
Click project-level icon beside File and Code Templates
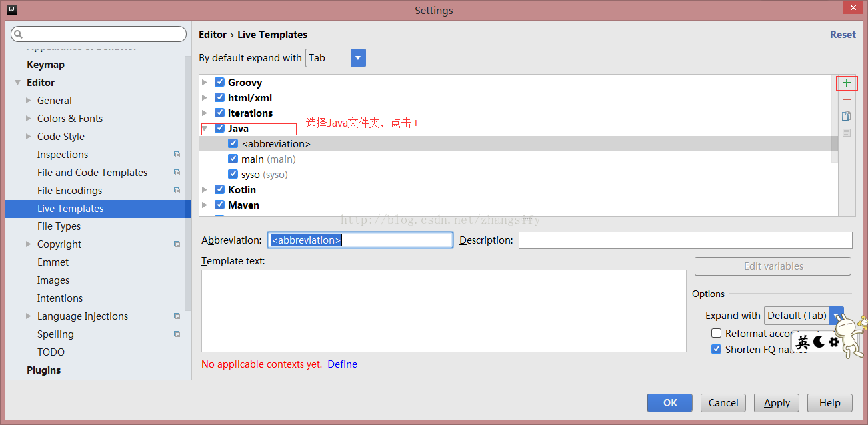tap(177, 173)
